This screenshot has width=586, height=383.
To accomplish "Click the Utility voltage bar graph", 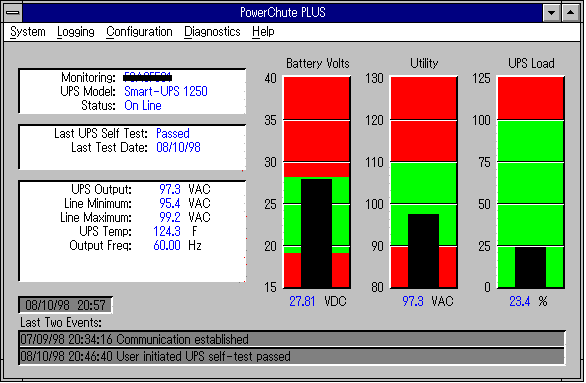I will click(x=424, y=182).
